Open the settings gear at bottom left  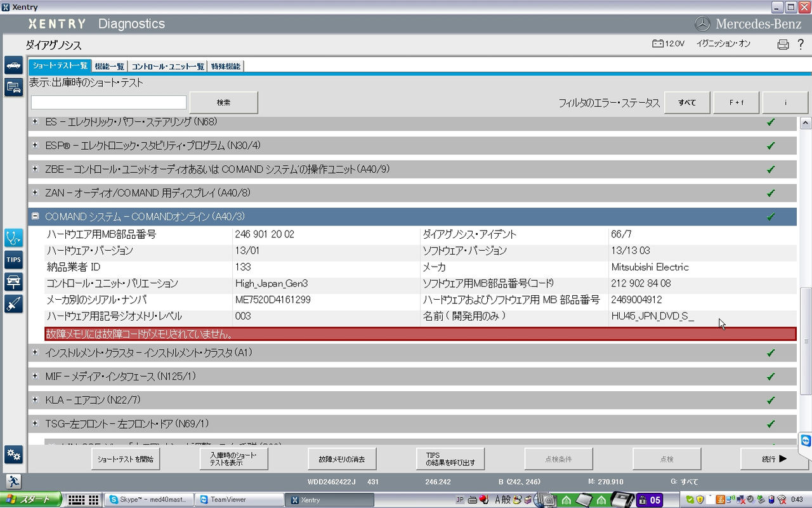[x=13, y=455]
